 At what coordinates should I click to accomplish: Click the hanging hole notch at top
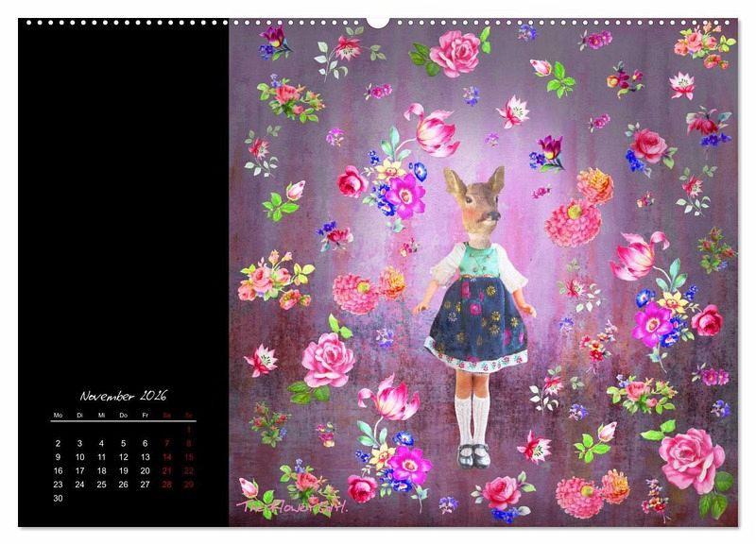click(x=379, y=21)
